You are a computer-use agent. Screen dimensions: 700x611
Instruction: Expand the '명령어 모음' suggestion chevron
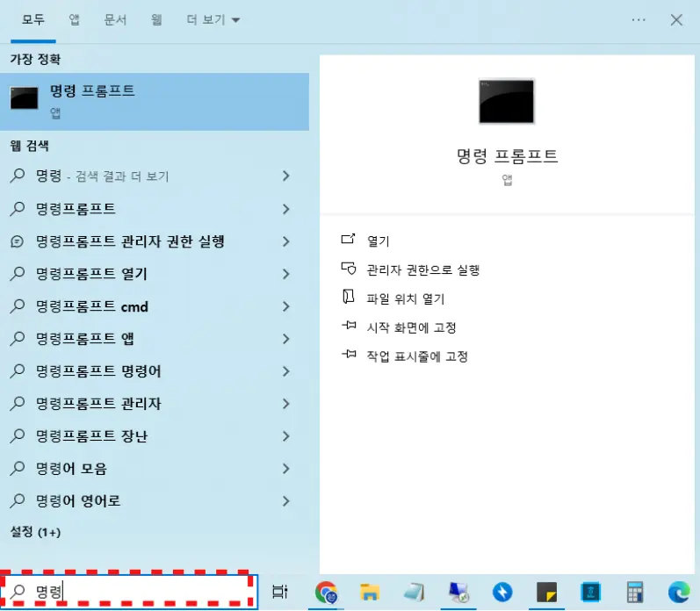pos(285,469)
